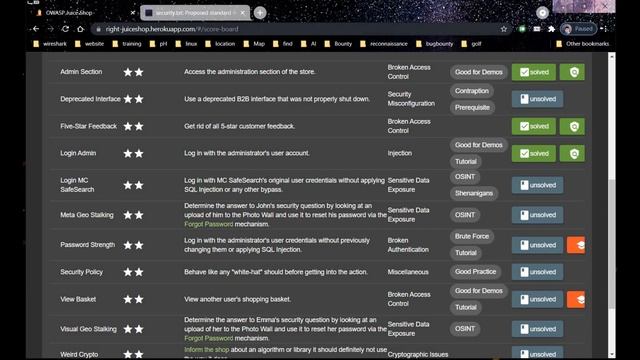Image resolution: width=640 pixels, height=360 pixels.
Task: Launch the Password Strength tutorial hat icon
Action: (576, 245)
